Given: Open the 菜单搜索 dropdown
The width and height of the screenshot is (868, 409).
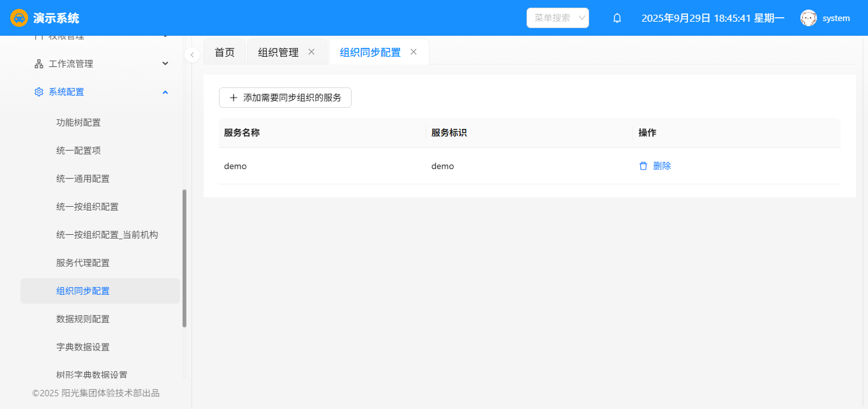Looking at the screenshot, I should [557, 18].
